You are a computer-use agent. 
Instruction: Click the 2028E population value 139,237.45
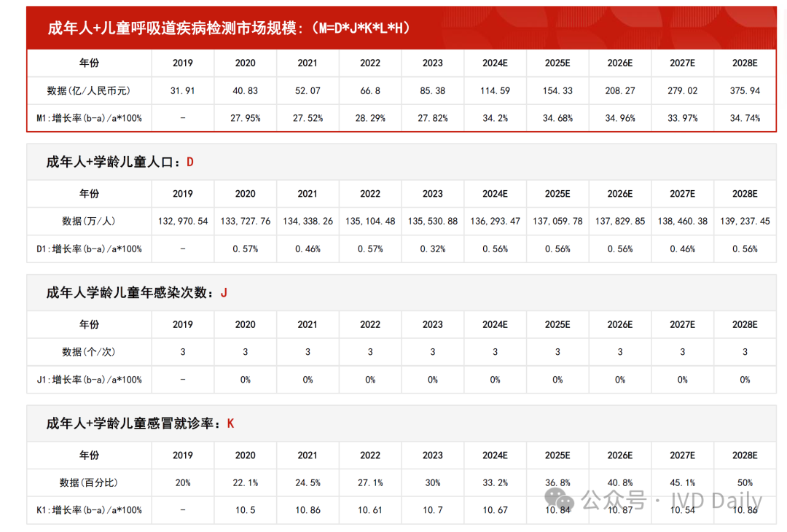pos(745,221)
